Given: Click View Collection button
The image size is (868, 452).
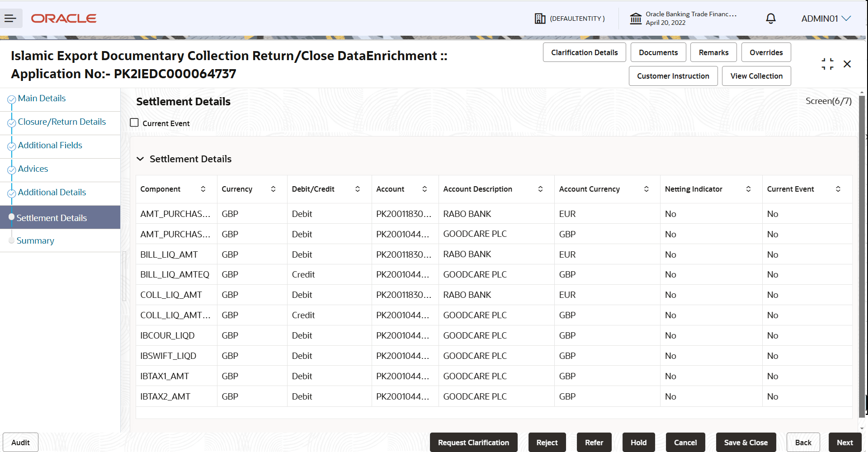Looking at the screenshot, I should coord(756,76).
